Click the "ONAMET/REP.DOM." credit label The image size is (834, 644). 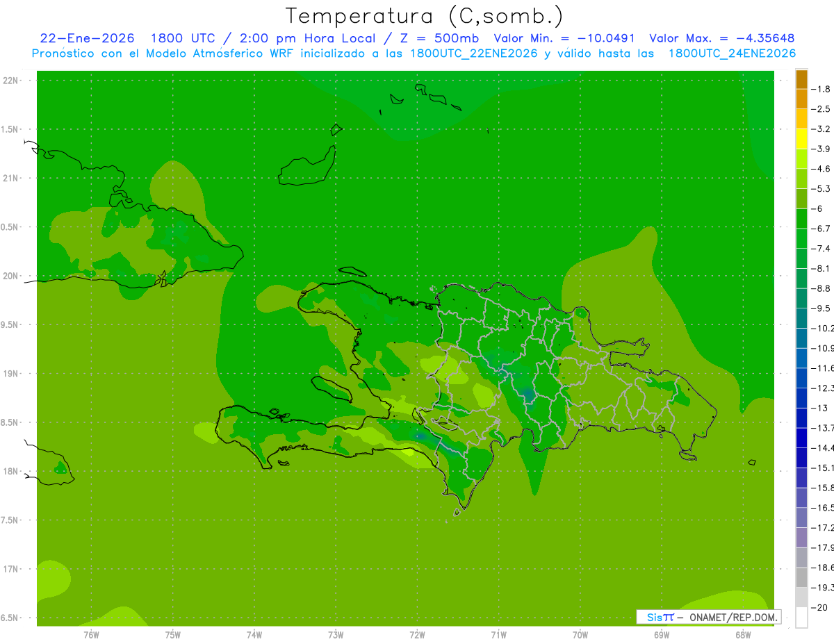coord(733,617)
